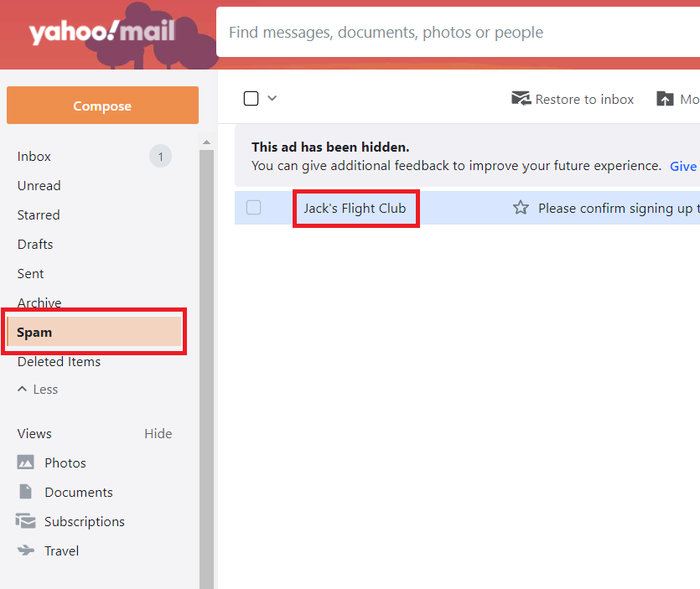Viewport: 700px width, 589px height.
Task: Open the Photos view in sidebar
Action: pyautogui.click(x=66, y=462)
